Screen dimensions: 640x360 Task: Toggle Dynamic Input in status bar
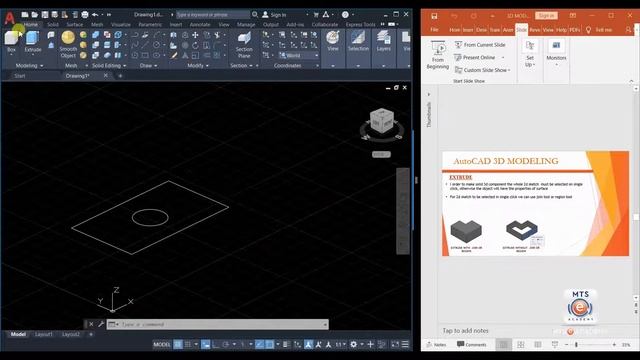(206, 344)
